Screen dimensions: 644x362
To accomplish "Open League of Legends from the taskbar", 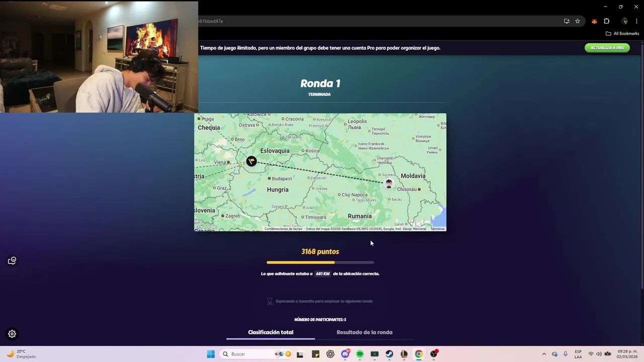I will [404, 354].
